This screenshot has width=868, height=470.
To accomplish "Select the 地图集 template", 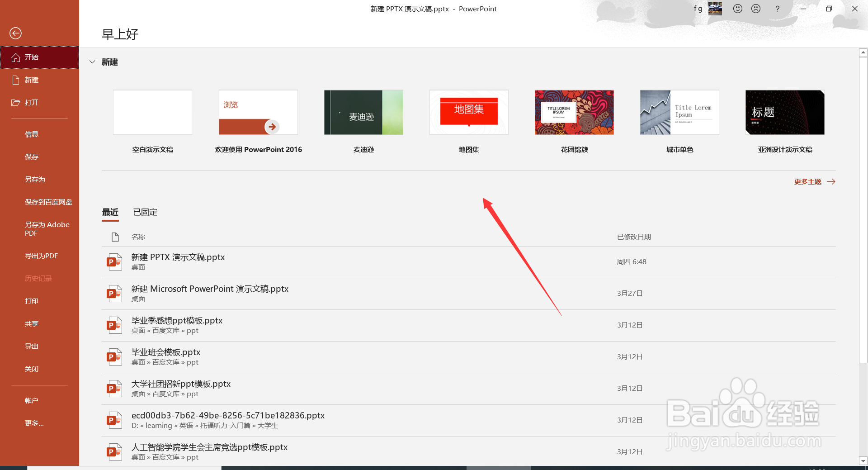I will coord(468,112).
